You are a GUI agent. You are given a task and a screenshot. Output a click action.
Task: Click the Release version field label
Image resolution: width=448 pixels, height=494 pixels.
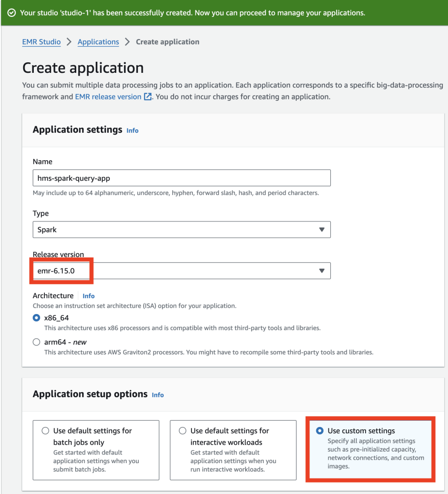point(58,254)
